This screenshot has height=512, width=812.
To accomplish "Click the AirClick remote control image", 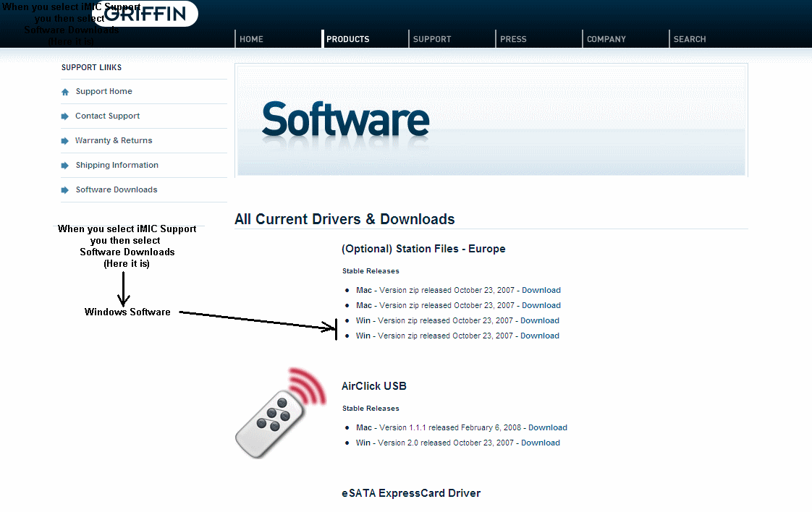I will [282, 413].
